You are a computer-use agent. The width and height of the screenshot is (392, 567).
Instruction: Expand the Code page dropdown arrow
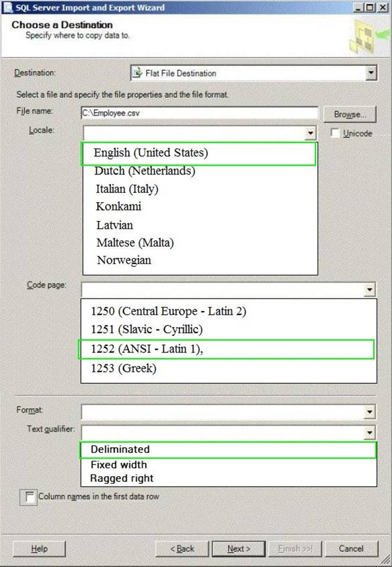[x=369, y=290]
